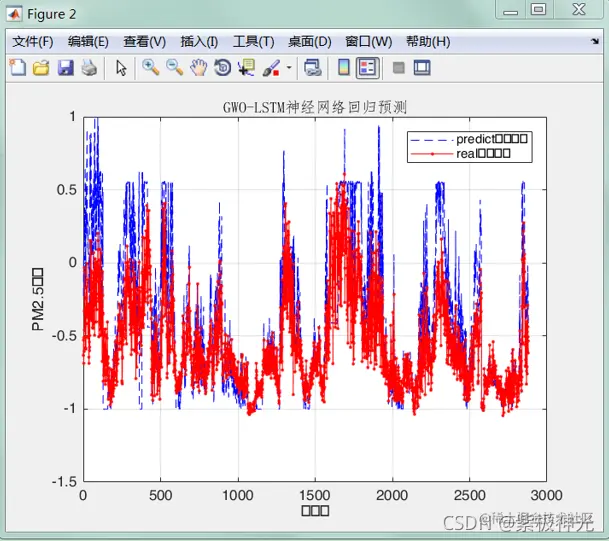Click the x-axis label below 1500
The width and height of the screenshot is (609, 541).
(315, 511)
